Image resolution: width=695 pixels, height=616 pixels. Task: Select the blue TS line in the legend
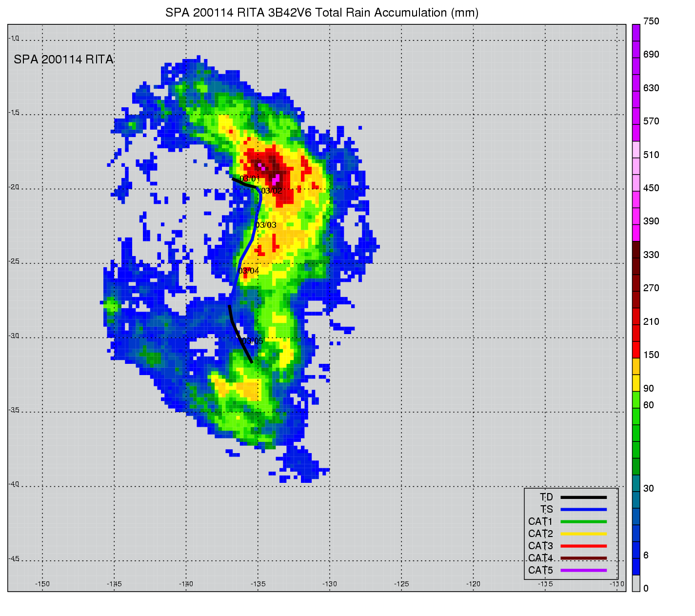pyautogui.click(x=583, y=510)
